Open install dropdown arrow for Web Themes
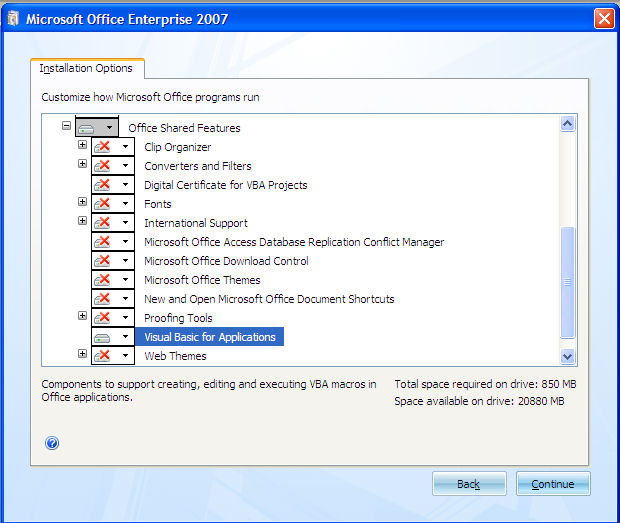Image resolution: width=620 pixels, height=523 pixels. (x=125, y=355)
